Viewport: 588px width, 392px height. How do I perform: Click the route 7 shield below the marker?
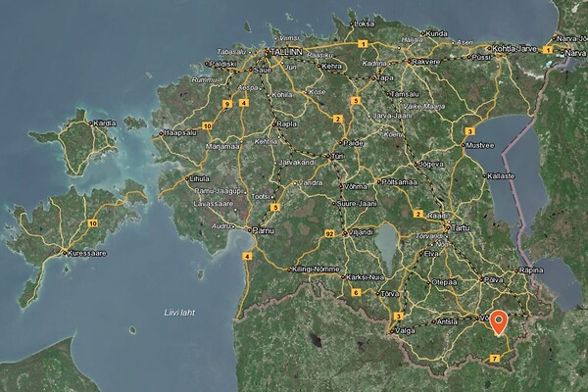494,360
